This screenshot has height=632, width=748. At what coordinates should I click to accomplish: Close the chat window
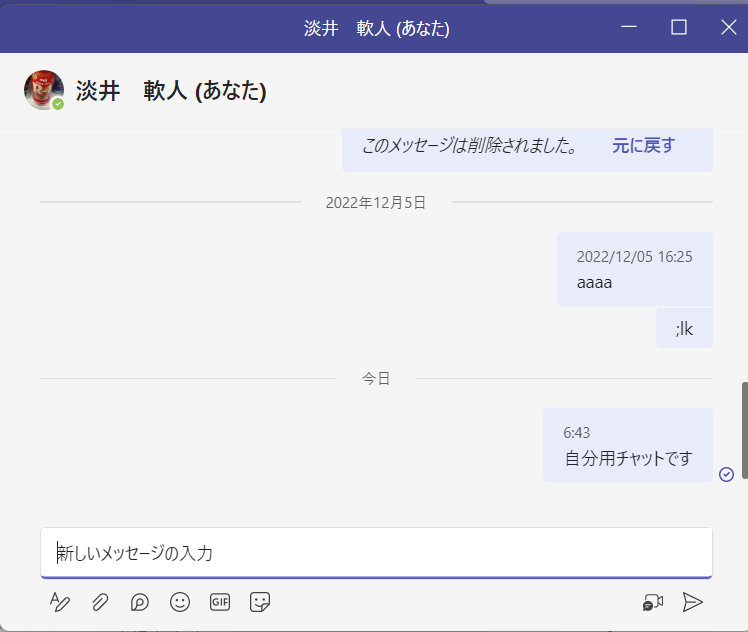(729, 27)
